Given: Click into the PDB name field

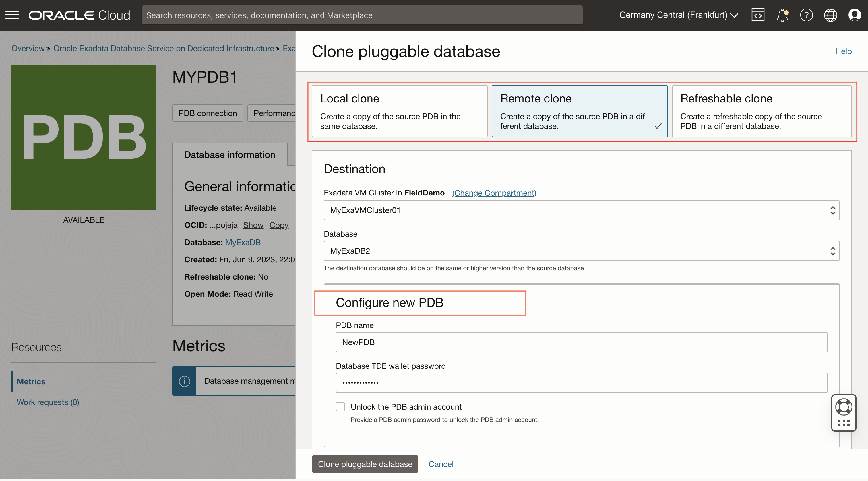Looking at the screenshot, I should pos(581,343).
